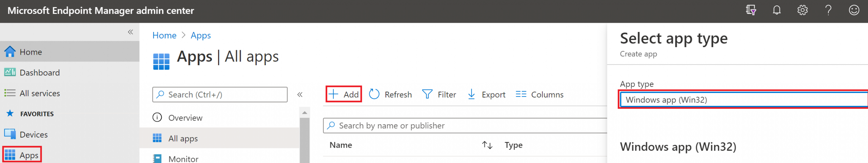
Task: Open the Filter options
Action: (439, 94)
